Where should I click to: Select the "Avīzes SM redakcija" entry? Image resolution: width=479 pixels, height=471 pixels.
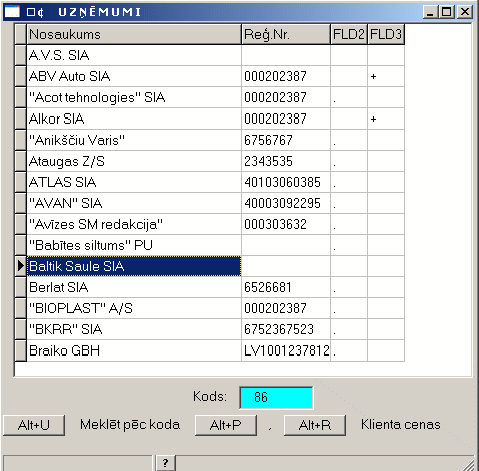pyautogui.click(x=134, y=224)
